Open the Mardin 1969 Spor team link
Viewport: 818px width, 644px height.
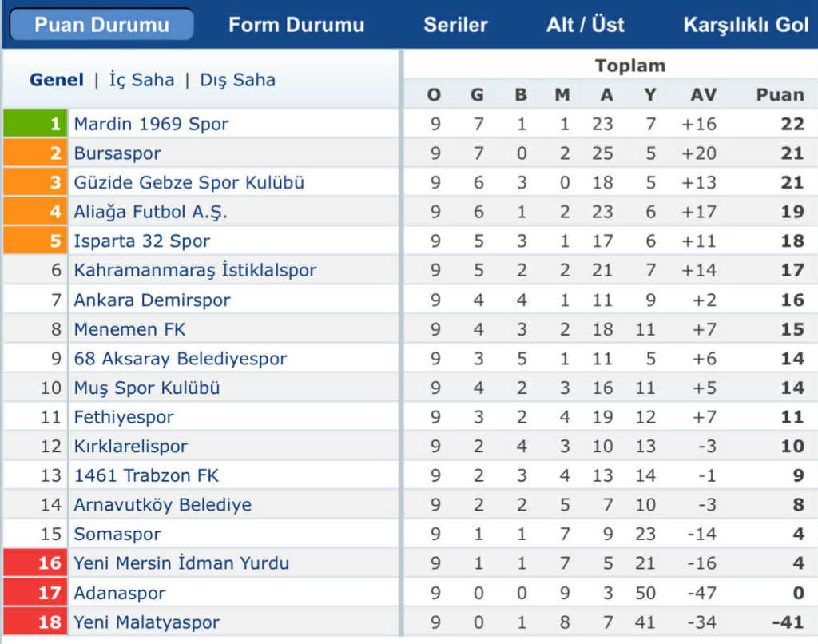(x=151, y=124)
